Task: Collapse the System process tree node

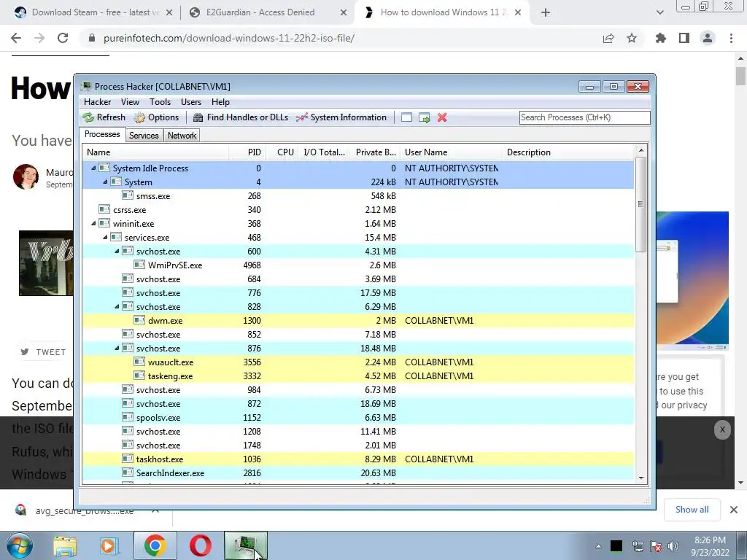Action: click(x=105, y=182)
